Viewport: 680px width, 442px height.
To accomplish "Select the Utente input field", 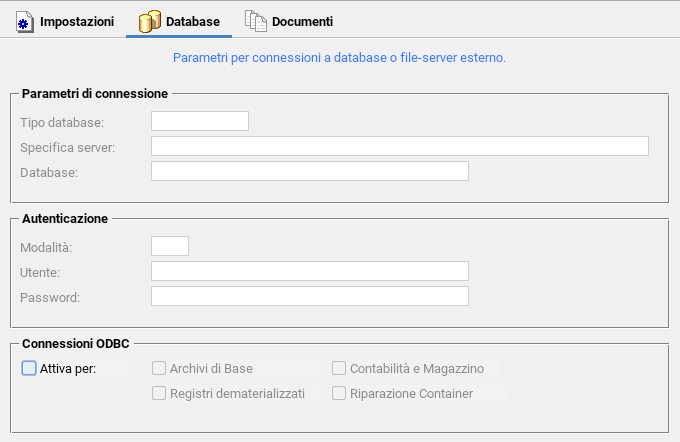I will click(x=310, y=271).
